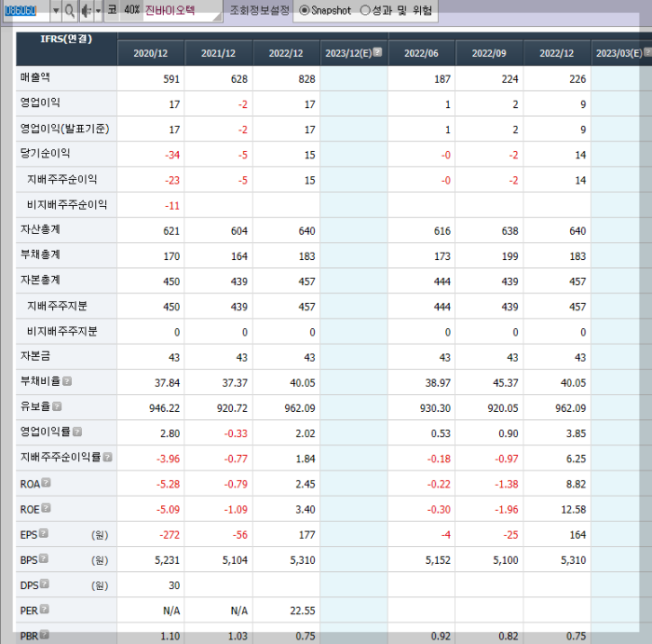Image resolution: width=652 pixels, height=644 pixels.
Task: Click the help icon next to 부채비율
Action: coord(67,381)
